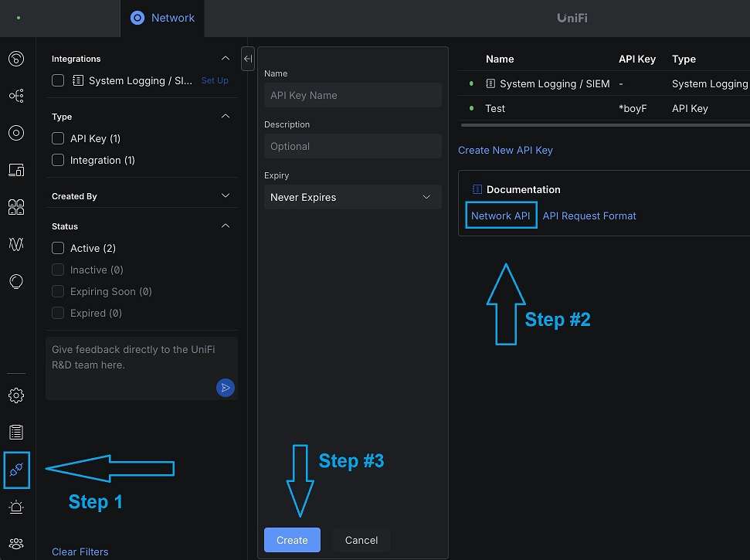Check the Active (2) status filter
The image size is (750, 560).
58,248
